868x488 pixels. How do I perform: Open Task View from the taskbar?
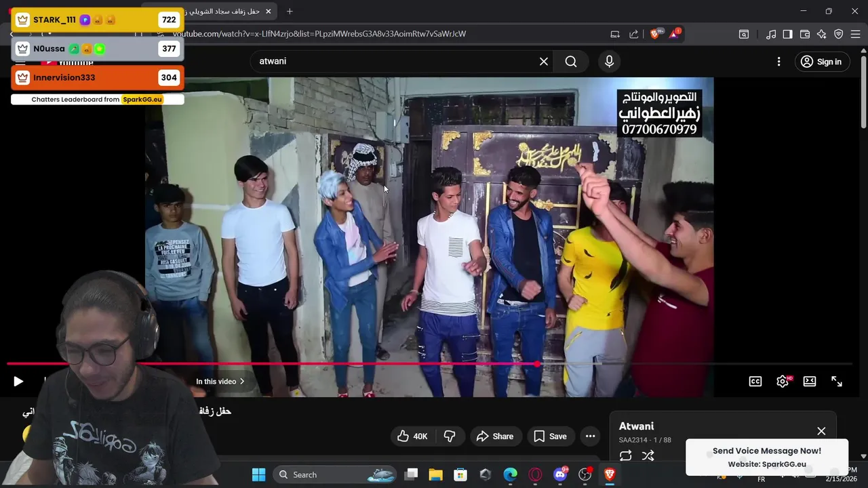coord(412,474)
